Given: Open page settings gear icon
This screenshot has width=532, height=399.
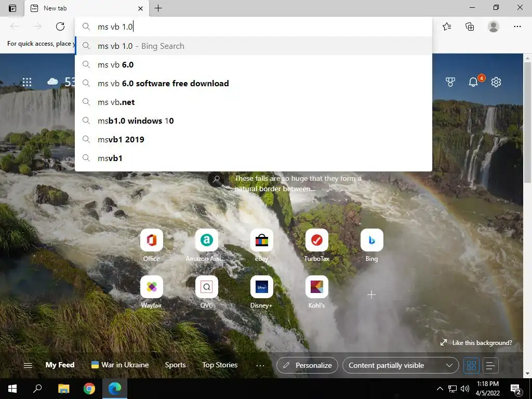Looking at the screenshot, I should click(x=496, y=82).
